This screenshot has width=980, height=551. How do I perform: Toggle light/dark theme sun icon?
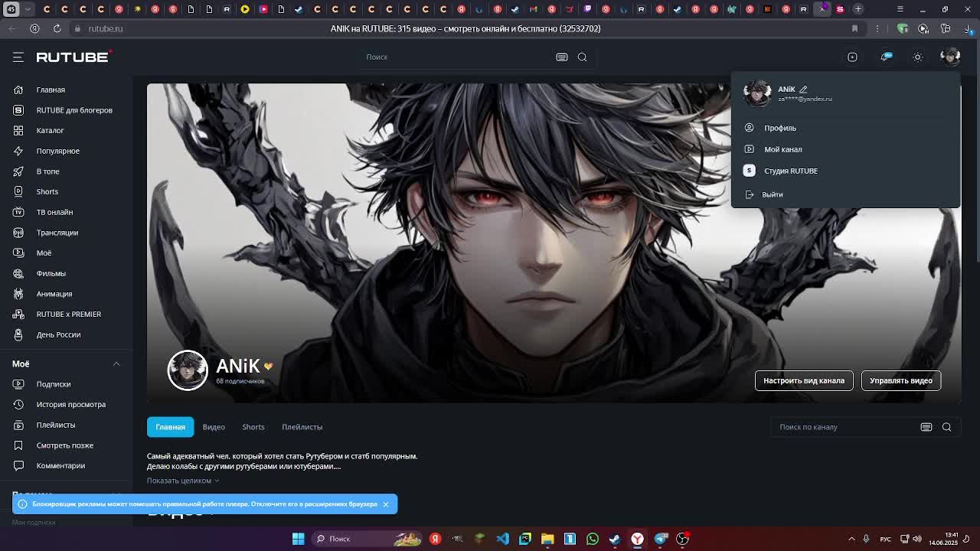click(918, 57)
